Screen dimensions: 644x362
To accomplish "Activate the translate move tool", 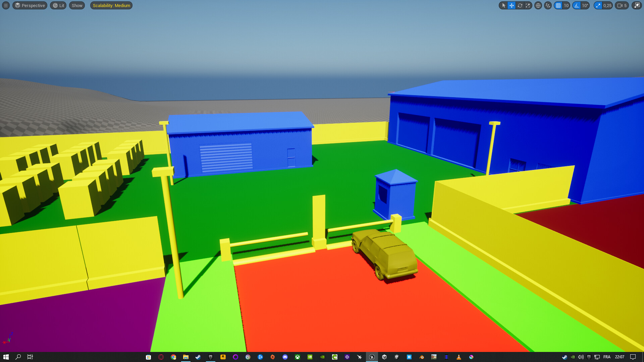I will [x=512, y=5].
